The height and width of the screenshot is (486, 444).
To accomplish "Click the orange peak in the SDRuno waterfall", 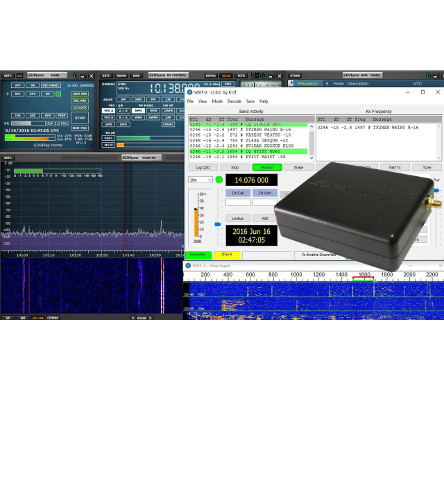I will [x=162, y=287].
